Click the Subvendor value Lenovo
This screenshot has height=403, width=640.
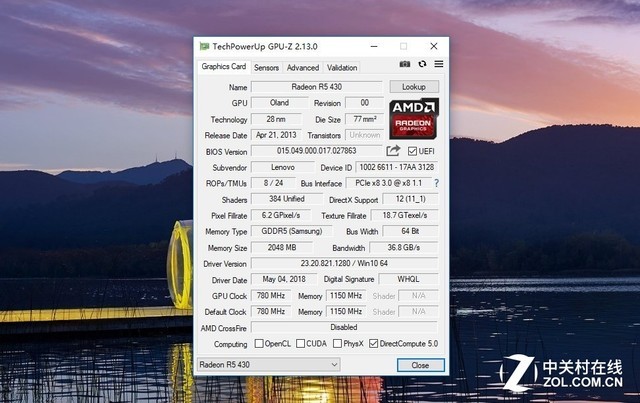pyautogui.click(x=283, y=167)
